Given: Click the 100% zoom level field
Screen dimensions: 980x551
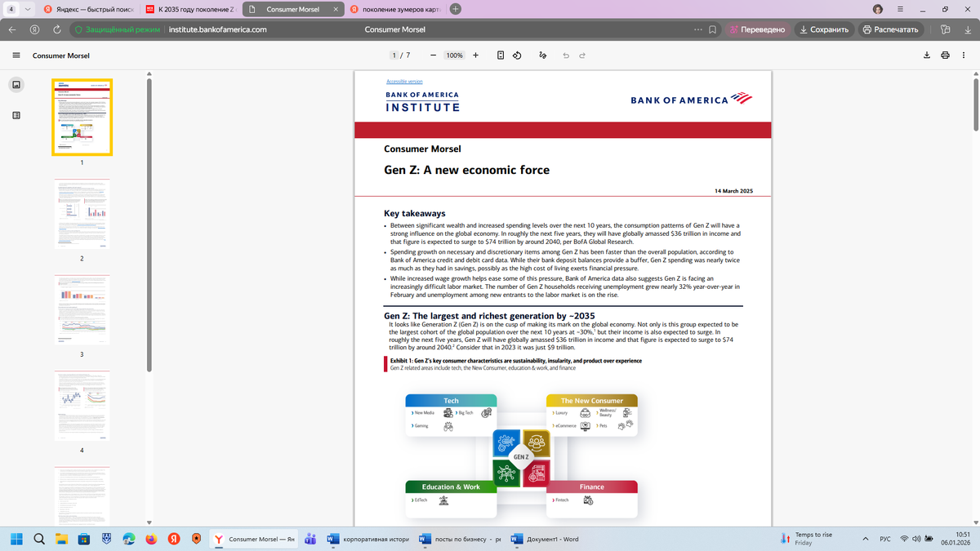Looking at the screenshot, I should pyautogui.click(x=454, y=56).
